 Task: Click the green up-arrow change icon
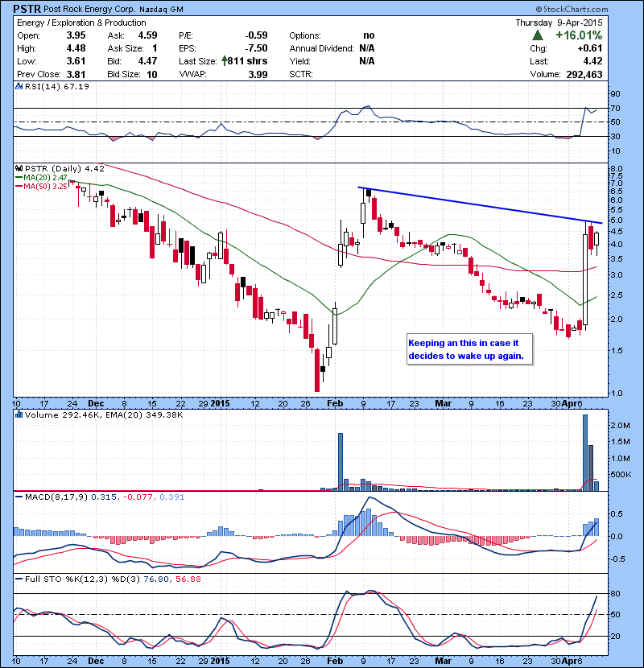tap(538, 35)
